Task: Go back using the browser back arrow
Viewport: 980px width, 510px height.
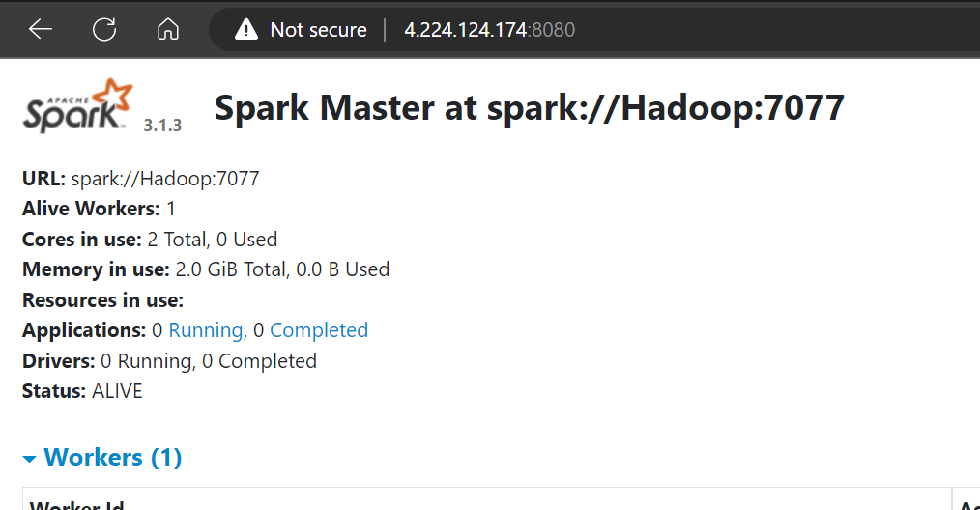Action: tap(41, 29)
